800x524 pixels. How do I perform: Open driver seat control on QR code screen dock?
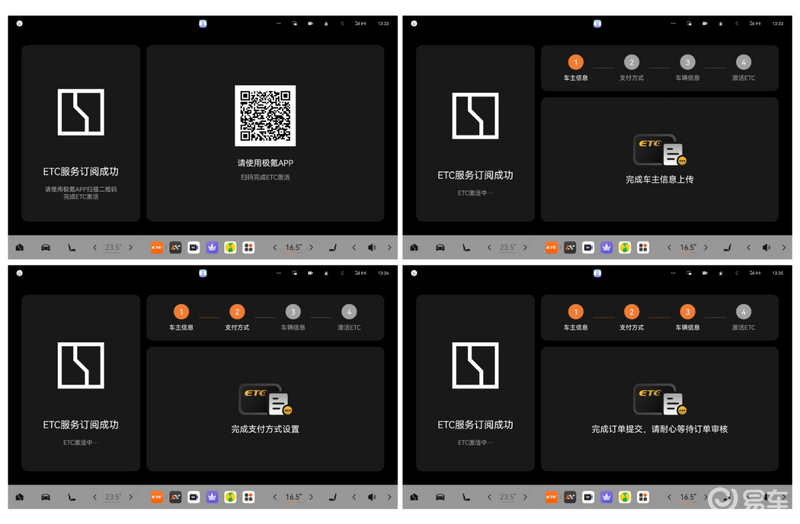(x=71, y=247)
